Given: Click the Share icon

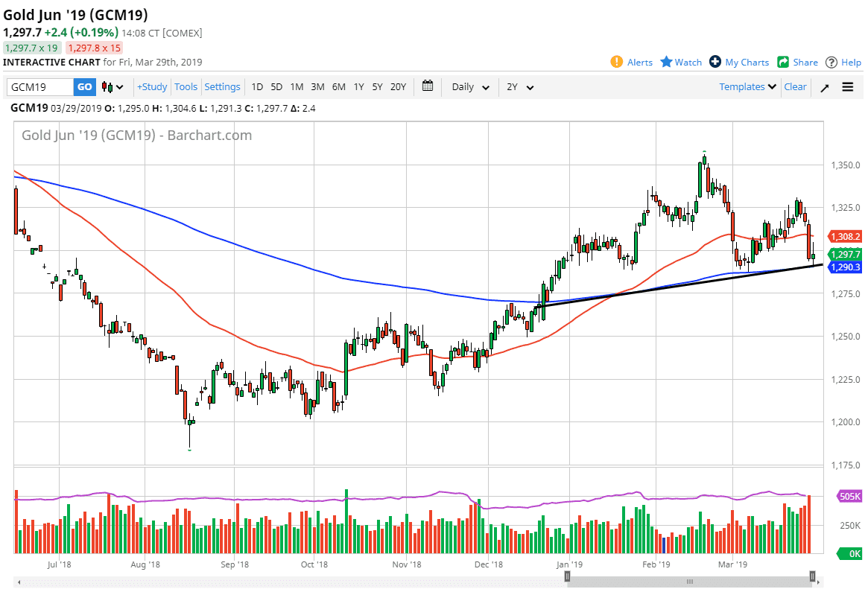Looking at the screenshot, I should [783, 62].
